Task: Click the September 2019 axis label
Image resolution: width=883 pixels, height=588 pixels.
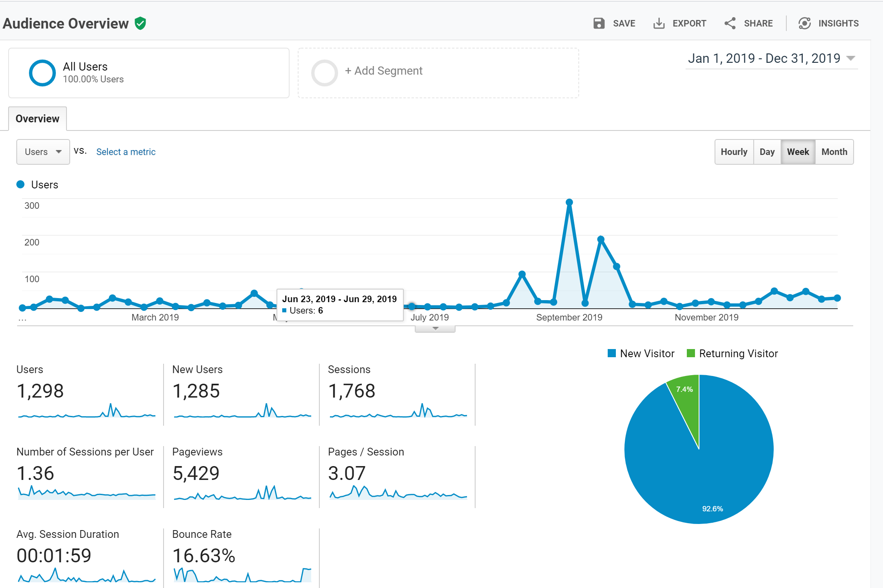Action: [x=569, y=317]
